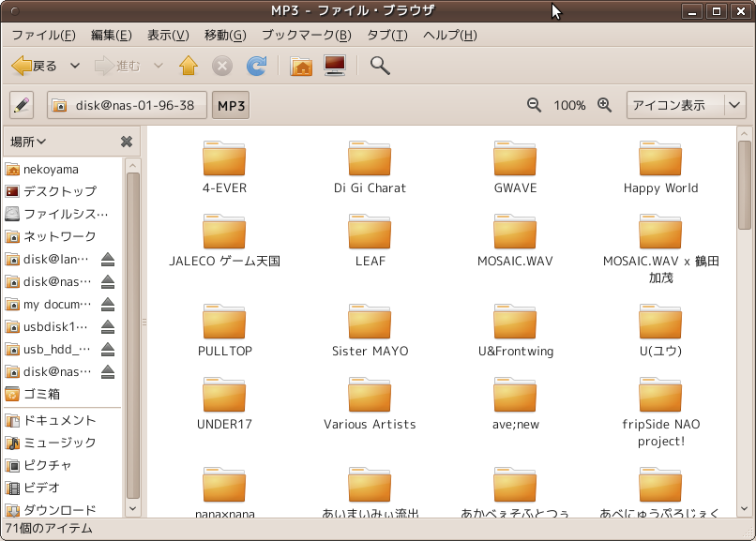756x541 pixels.
Task: Open the Computer icon in toolbar
Action: (x=335, y=66)
